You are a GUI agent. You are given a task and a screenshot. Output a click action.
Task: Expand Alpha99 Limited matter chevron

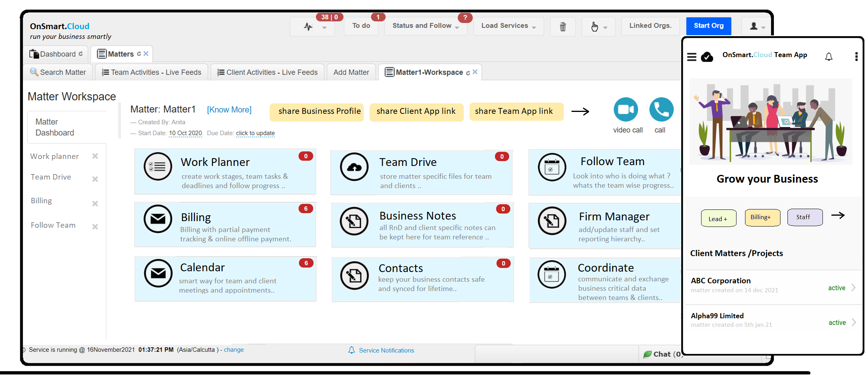(x=854, y=322)
